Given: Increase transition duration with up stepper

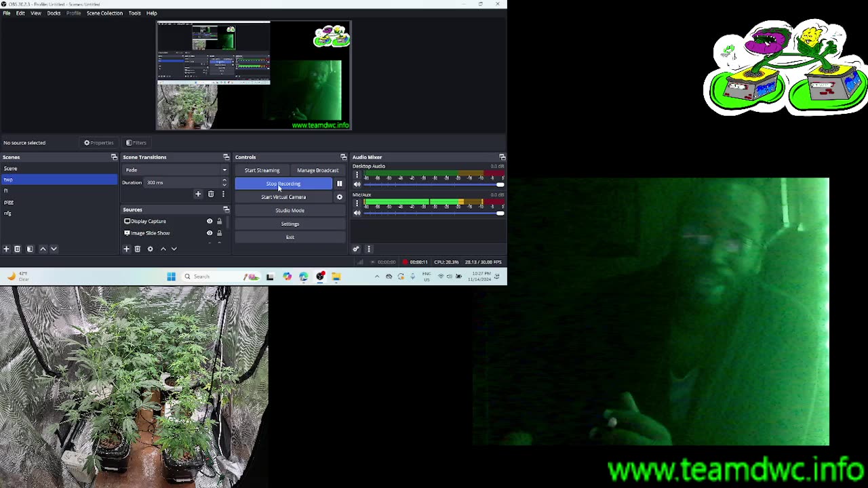Looking at the screenshot, I should (224, 180).
